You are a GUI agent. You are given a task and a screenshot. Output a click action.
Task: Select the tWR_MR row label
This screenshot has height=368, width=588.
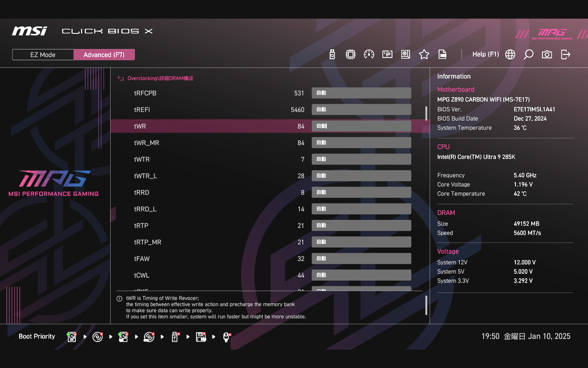click(x=147, y=143)
